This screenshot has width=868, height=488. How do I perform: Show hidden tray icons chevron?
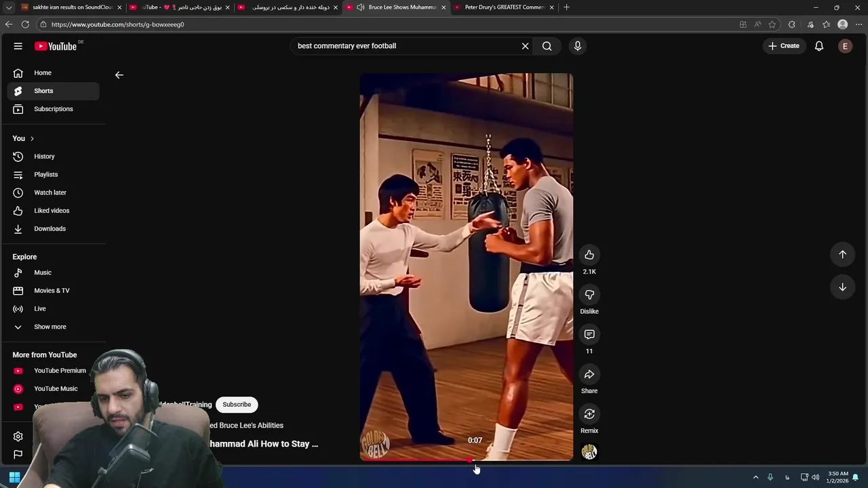coord(755,477)
